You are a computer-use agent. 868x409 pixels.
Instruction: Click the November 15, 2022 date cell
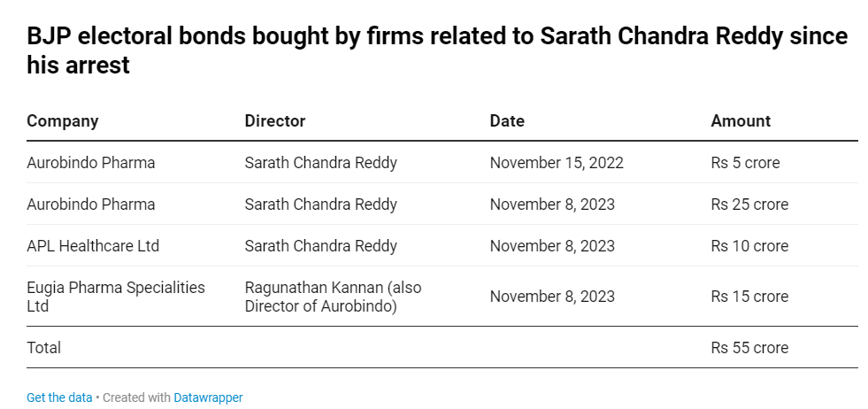point(557,163)
